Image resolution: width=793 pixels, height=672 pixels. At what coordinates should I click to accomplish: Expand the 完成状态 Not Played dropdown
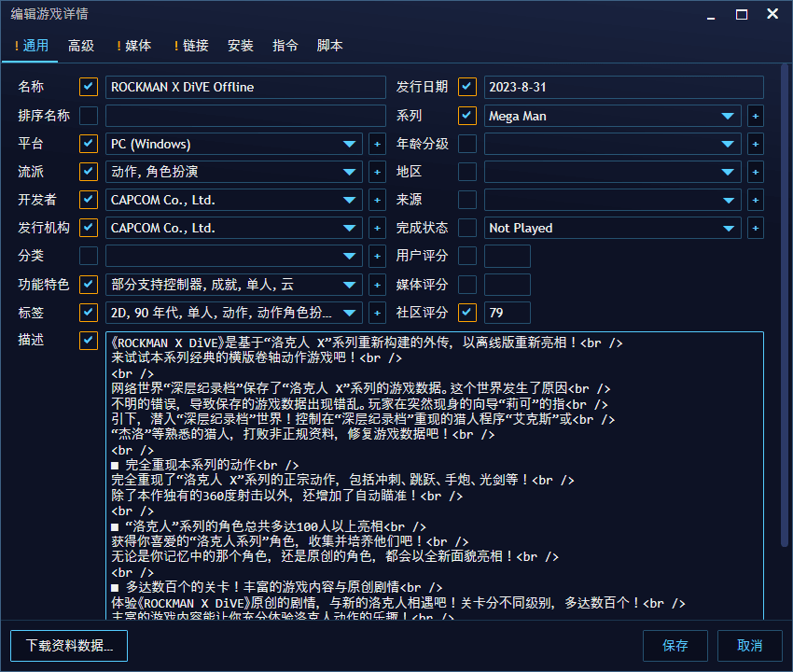pyautogui.click(x=728, y=228)
